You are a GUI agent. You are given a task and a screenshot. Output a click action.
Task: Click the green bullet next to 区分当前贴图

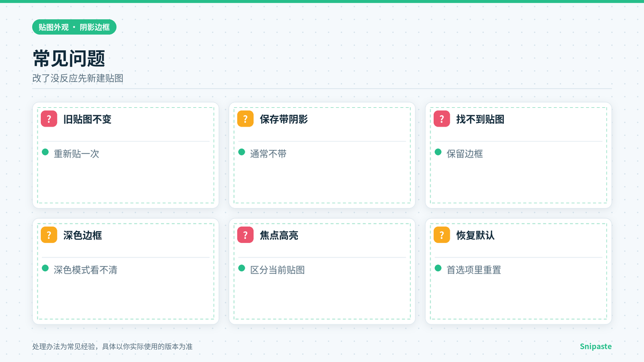click(242, 268)
